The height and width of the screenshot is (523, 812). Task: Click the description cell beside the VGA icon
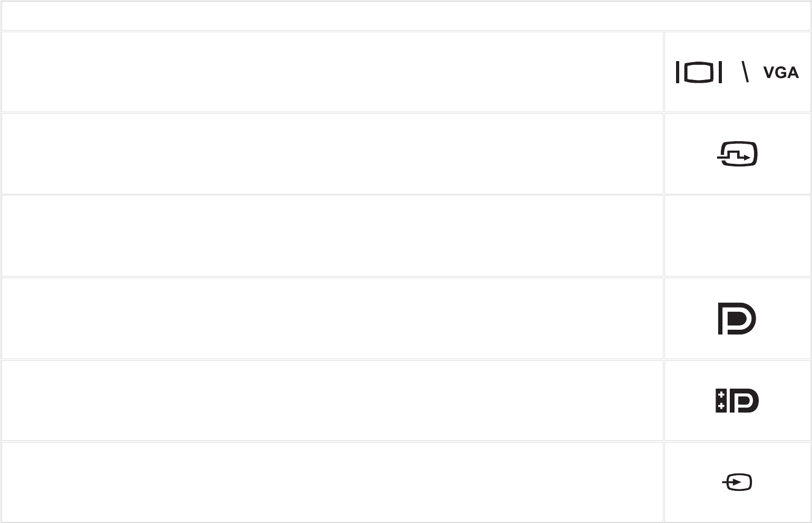[332, 72]
